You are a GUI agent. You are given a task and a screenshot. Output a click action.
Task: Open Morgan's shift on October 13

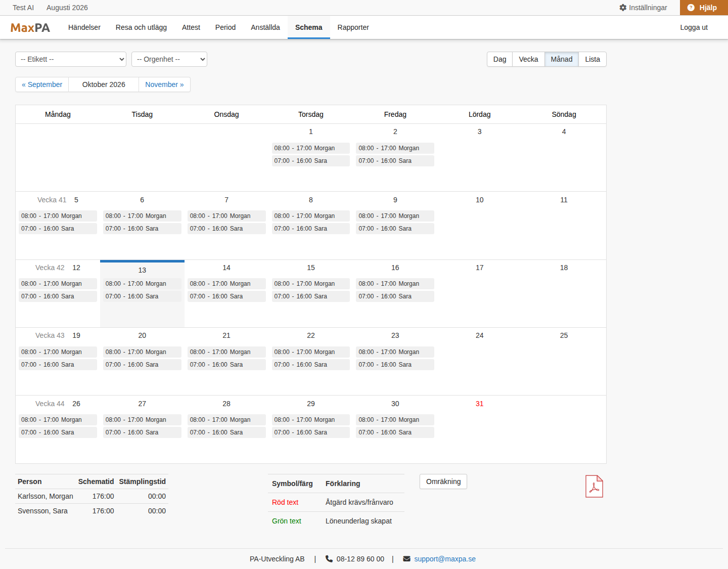point(142,284)
